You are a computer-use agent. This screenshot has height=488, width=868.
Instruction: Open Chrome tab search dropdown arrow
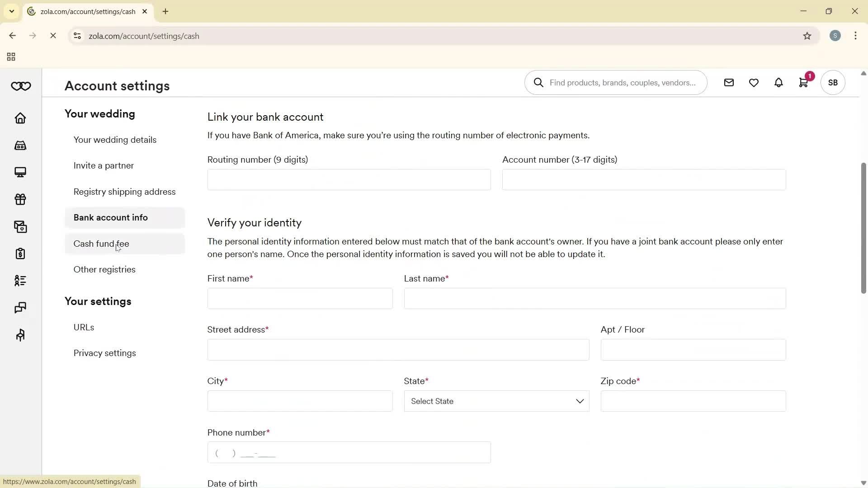click(x=12, y=11)
